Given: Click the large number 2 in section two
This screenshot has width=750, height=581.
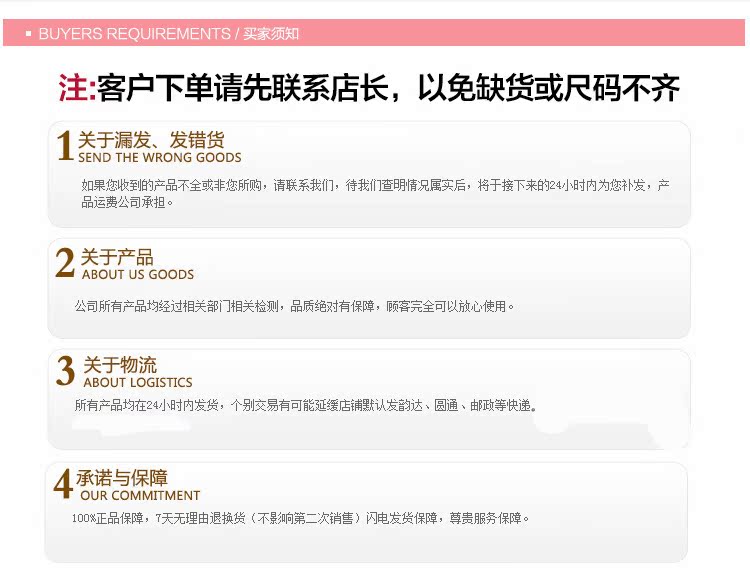Looking at the screenshot, I should click(x=65, y=263).
